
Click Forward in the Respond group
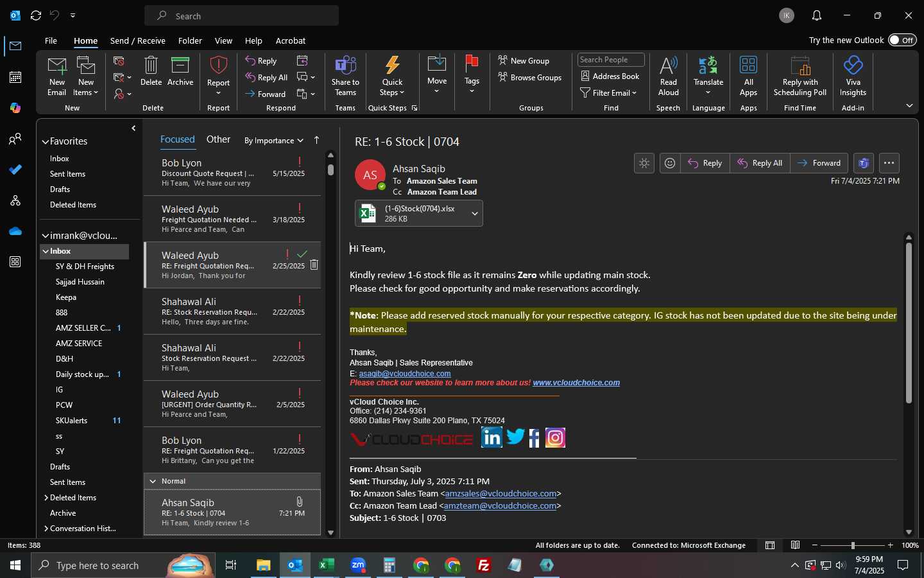pyautogui.click(x=266, y=94)
